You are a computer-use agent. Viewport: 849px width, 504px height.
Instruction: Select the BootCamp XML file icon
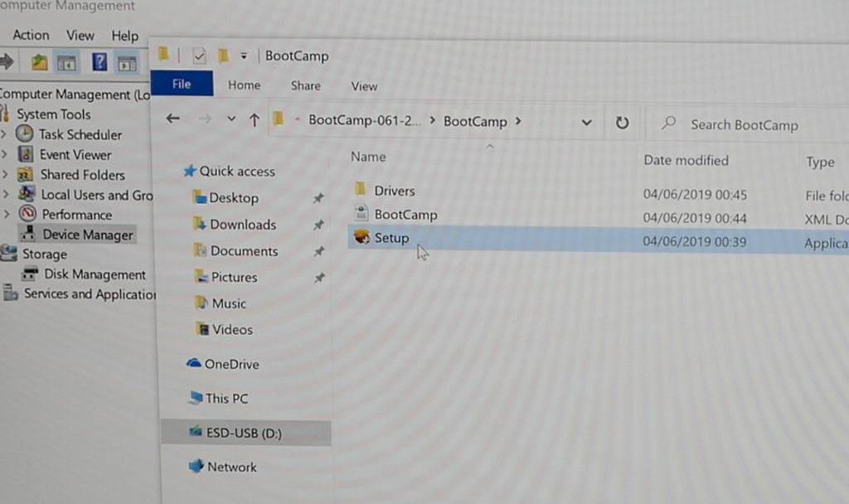(x=361, y=213)
